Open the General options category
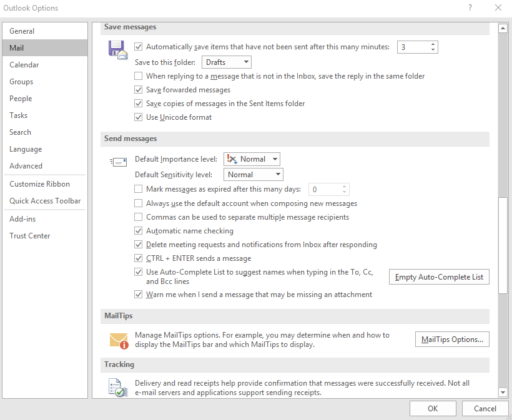Image resolution: width=512 pixels, height=420 pixels. (45, 31)
